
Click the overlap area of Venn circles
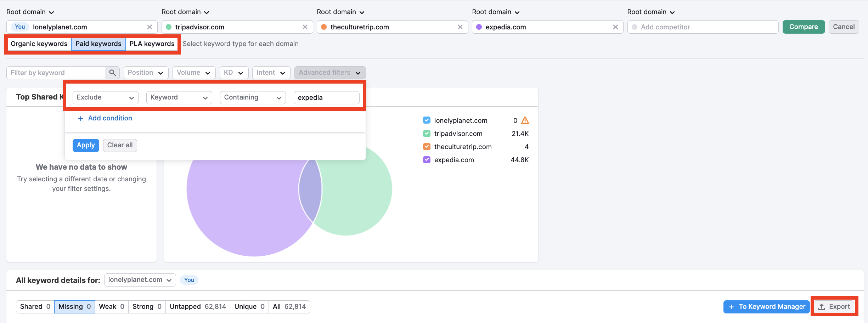[x=310, y=191]
